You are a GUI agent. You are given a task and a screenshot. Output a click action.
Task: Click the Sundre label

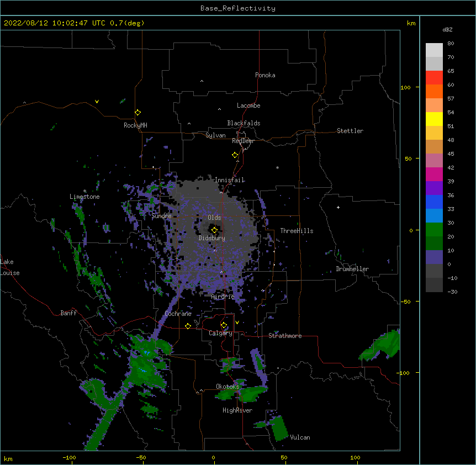point(161,216)
